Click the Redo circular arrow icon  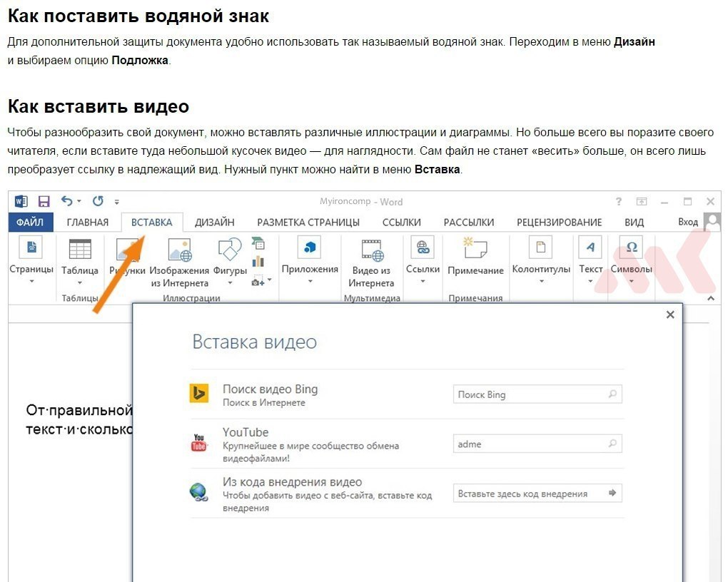pyautogui.click(x=98, y=201)
